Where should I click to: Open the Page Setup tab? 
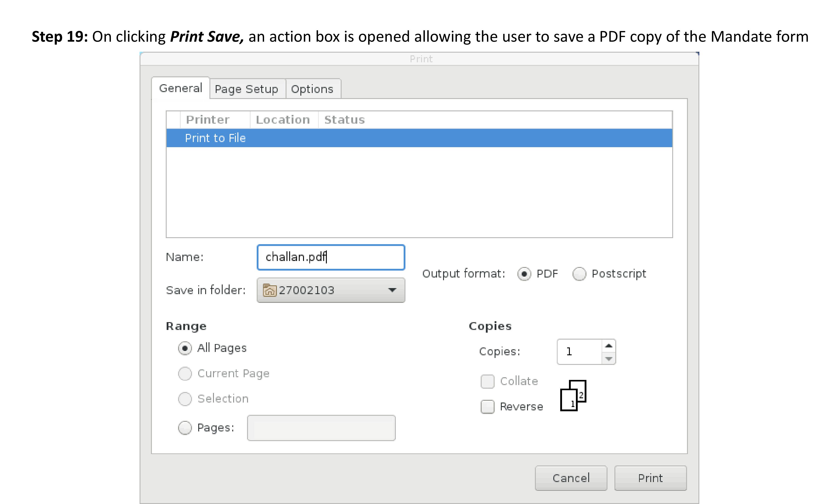click(x=248, y=89)
